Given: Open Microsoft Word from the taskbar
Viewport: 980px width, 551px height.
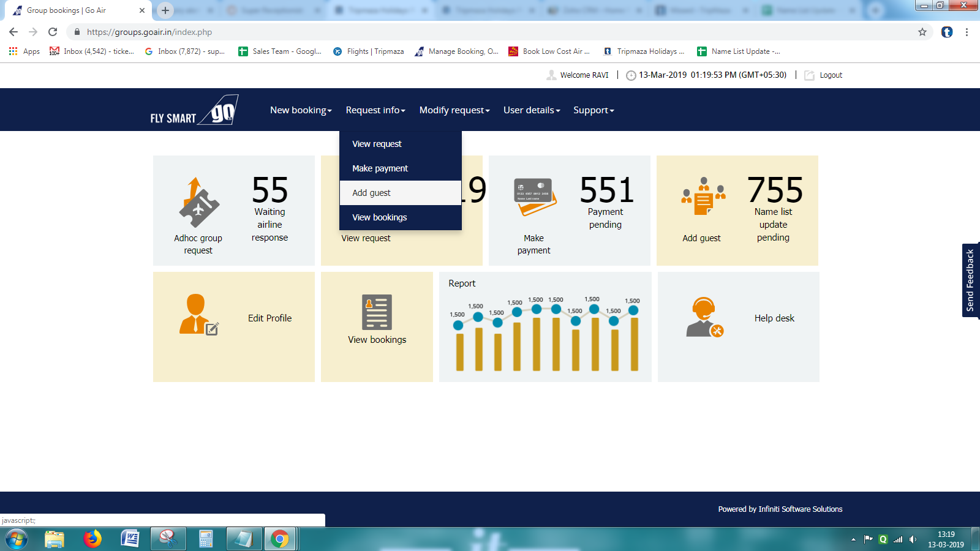Looking at the screenshot, I should (x=130, y=539).
